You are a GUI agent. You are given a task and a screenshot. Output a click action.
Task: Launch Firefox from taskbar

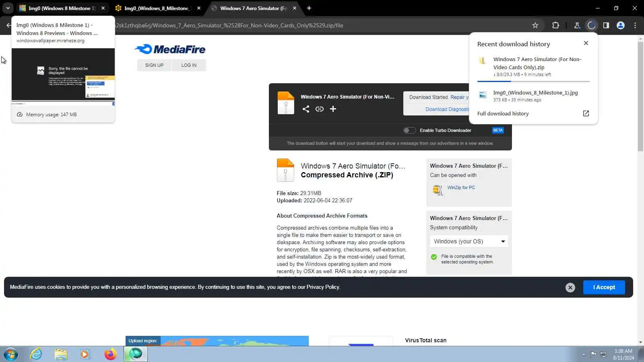110,354
